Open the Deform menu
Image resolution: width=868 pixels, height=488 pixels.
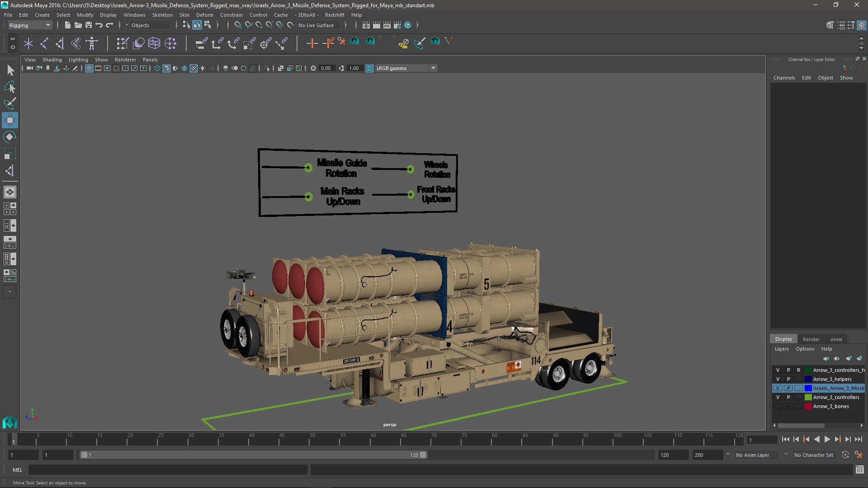(x=204, y=15)
